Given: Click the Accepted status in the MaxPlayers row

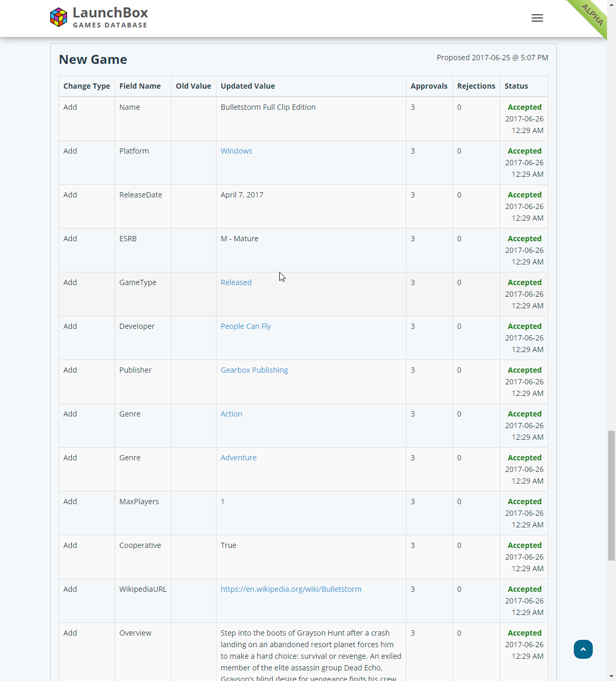Looking at the screenshot, I should tap(525, 502).
